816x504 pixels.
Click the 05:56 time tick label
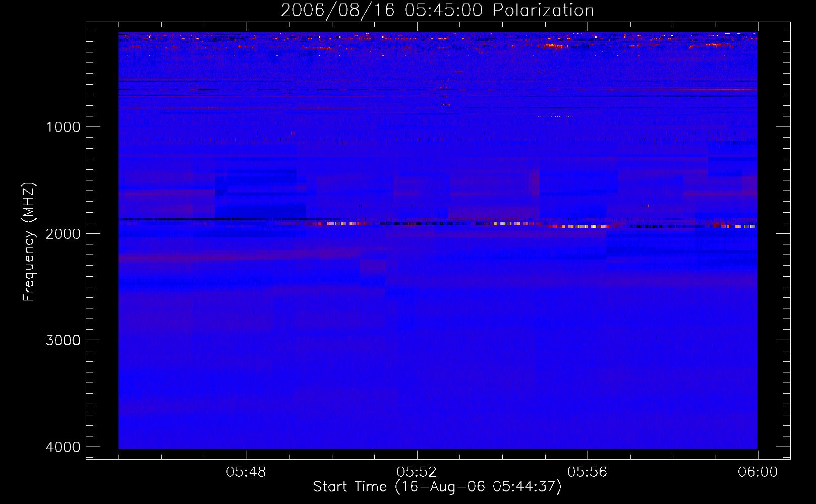point(587,472)
